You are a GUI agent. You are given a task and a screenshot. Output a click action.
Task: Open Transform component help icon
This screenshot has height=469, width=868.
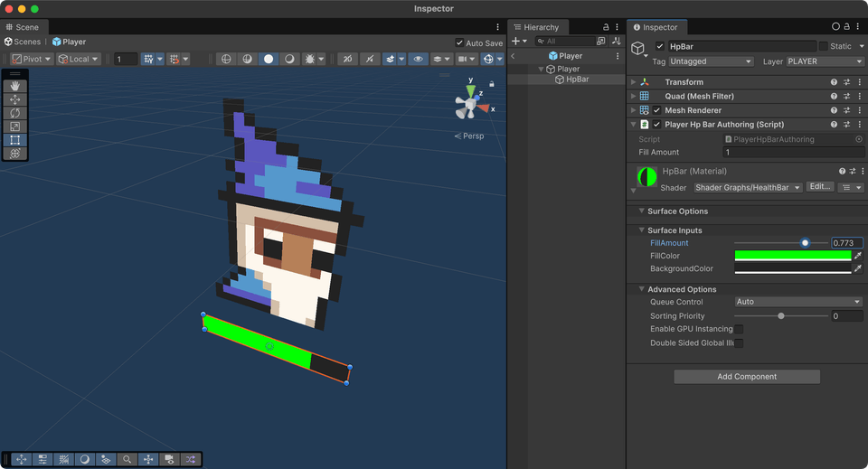pyautogui.click(x=834, y=82)
